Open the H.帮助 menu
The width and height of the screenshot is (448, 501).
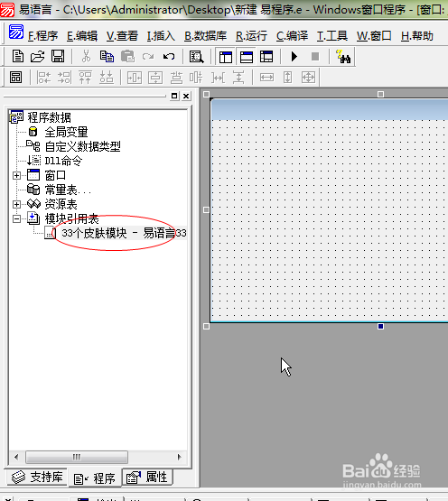(x=417, y=36)
